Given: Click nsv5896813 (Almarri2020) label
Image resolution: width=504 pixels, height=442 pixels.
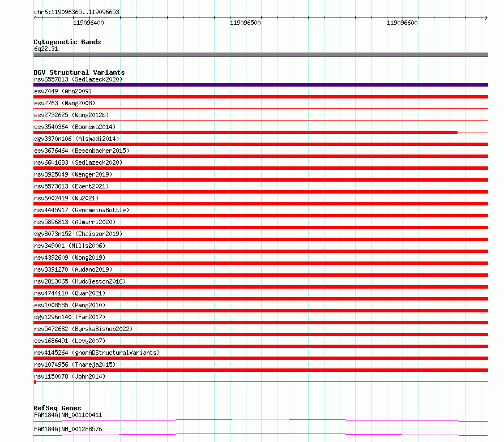Looking at the screenshot, I should [x=75, y=222].
